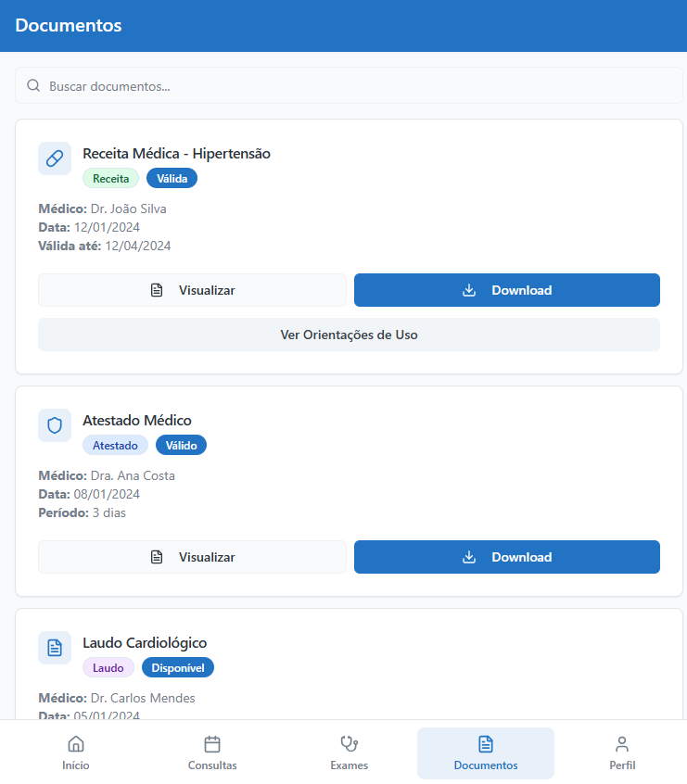Viewport: 687px width, 784px height.
Task: Click the document icon on Laudo Cardiológico card
Action: click(x=55, y=647)
